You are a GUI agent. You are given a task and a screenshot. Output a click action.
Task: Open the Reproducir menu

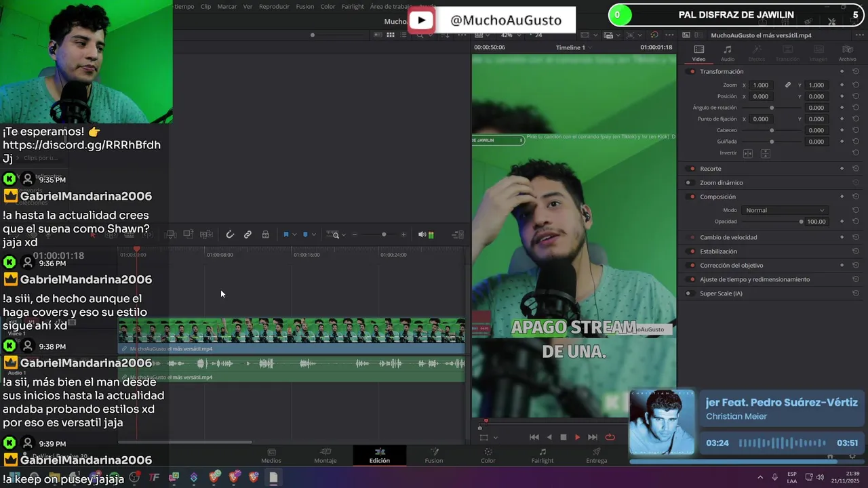pos(274,6)
